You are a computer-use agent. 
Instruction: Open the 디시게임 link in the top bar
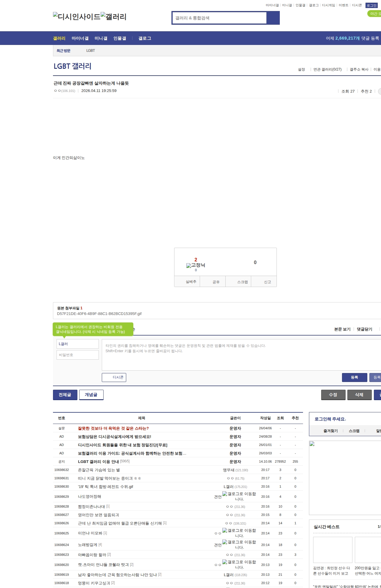[x=329, y=5]
